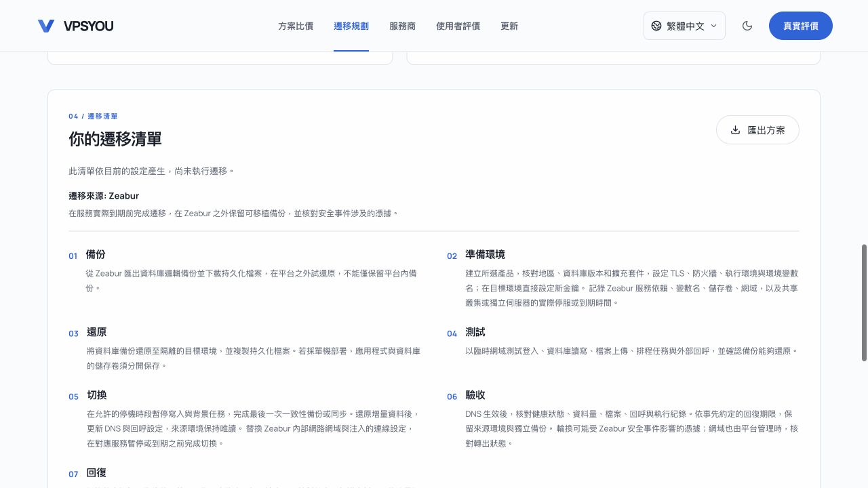Image resolution: width=868 pixels, height=488 pixels.
Task: Click the download icon in 匯出方案 button
Action: (x=735, y=130)
